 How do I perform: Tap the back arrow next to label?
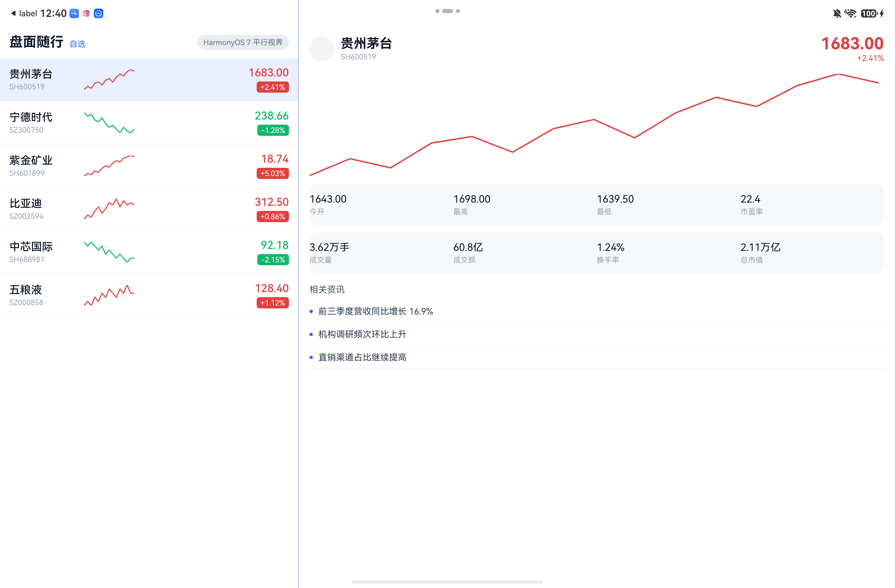point(13,13)
